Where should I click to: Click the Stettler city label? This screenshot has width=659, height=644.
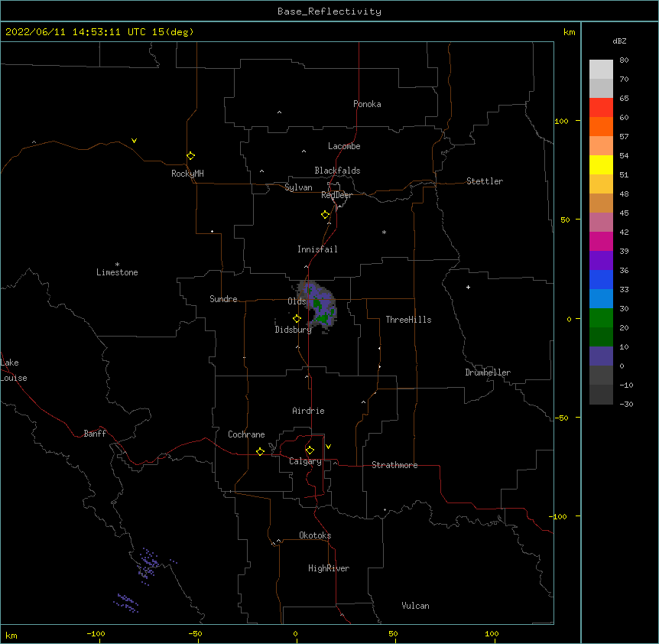tap(485, 181)
